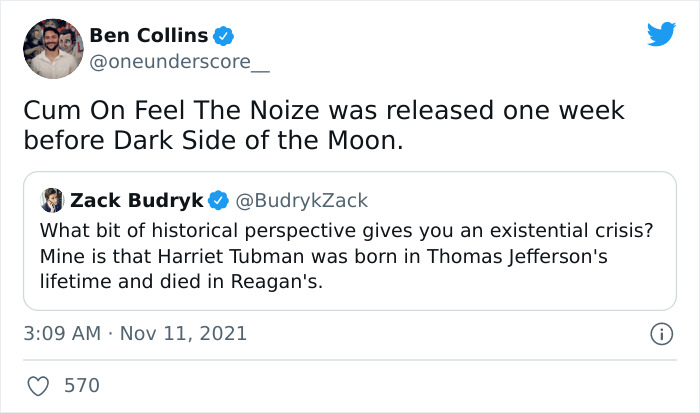
Task: Click the Ben Collins display name
Action: coord(149,37)
